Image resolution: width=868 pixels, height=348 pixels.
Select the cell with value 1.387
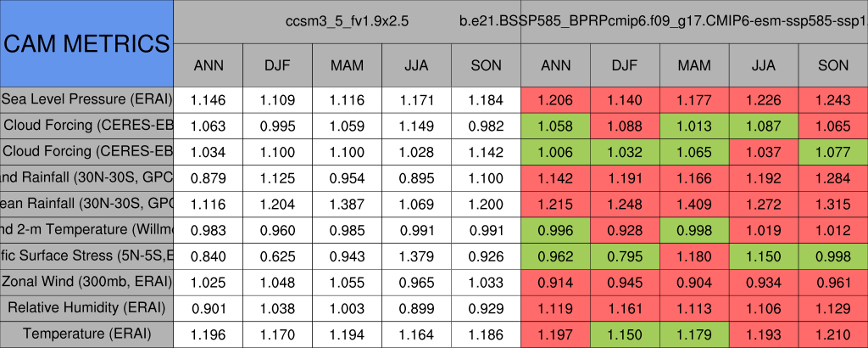coord(347,204)
